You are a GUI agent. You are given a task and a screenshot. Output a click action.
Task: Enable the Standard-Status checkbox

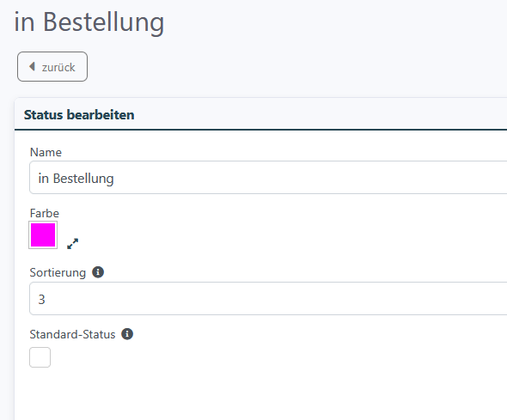pyautogui.click(x=40, y=357)
